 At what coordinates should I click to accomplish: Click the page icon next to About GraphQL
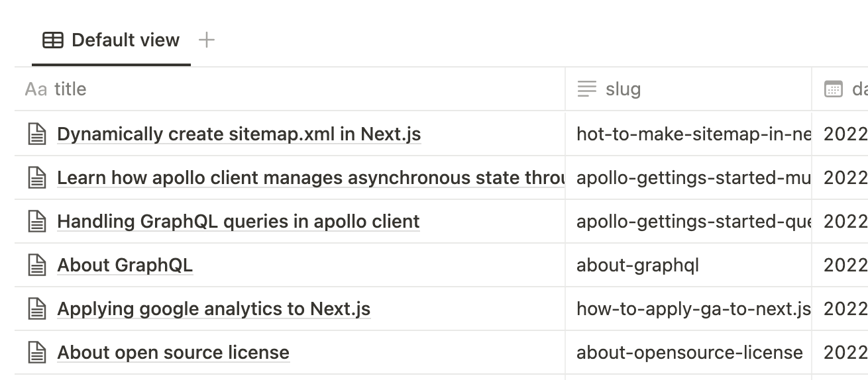(x=37, y=265)
